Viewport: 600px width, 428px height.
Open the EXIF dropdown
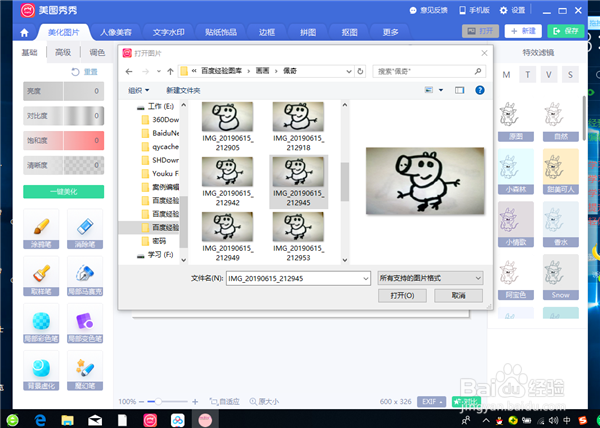[432, 402]
